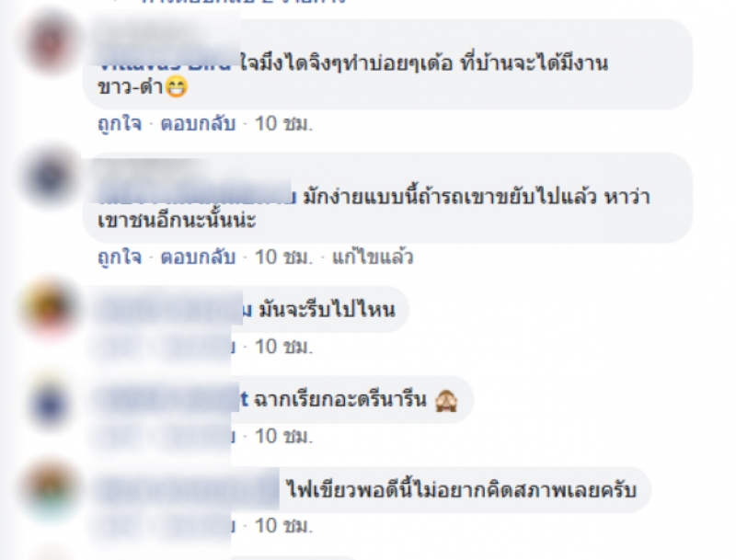
Task: Open 10 ชม. timestamp beside แก้ไขแล้ว
Action: pyautogui.click(x=283, y=257)
